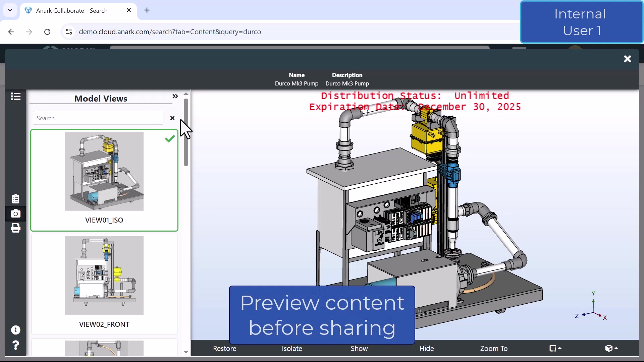Click the XYZ axis triad in viewport
This screenshot has height=362, width=644.
coord(591,306)
